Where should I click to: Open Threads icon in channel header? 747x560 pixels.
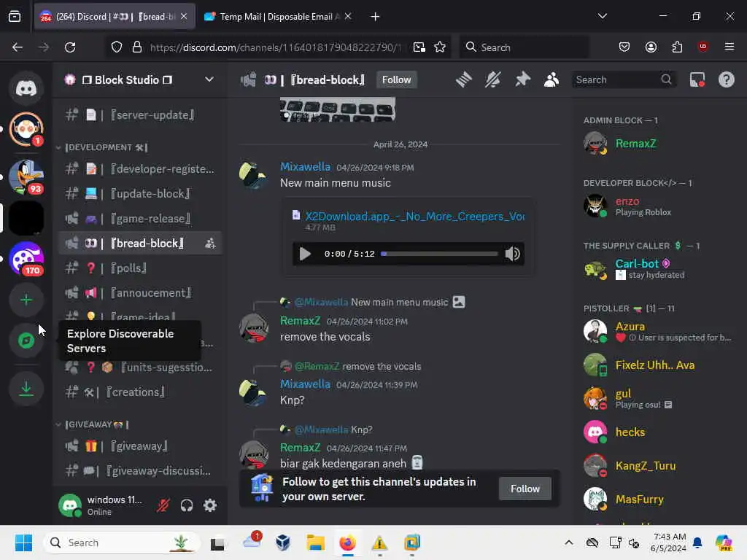[463, 79]
